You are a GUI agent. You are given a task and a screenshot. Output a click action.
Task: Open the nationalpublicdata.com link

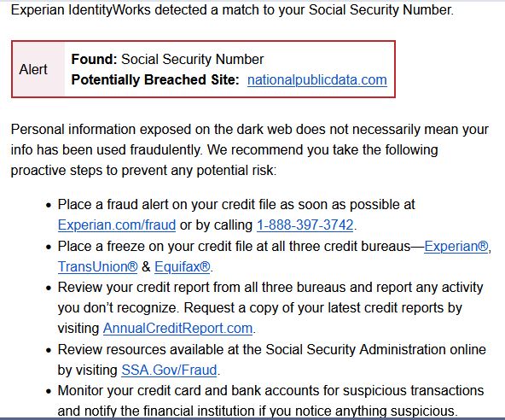[317, 80]
